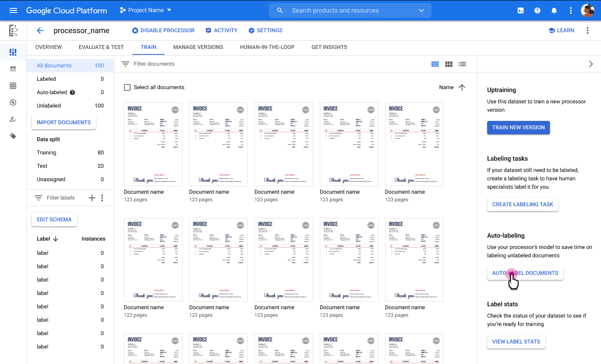Go back using the arrow beside processor_name
601x364 pixels.
pos(40,31)
